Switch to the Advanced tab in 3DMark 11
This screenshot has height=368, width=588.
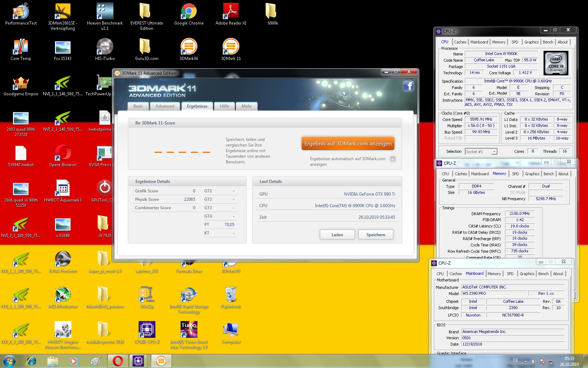165,106
